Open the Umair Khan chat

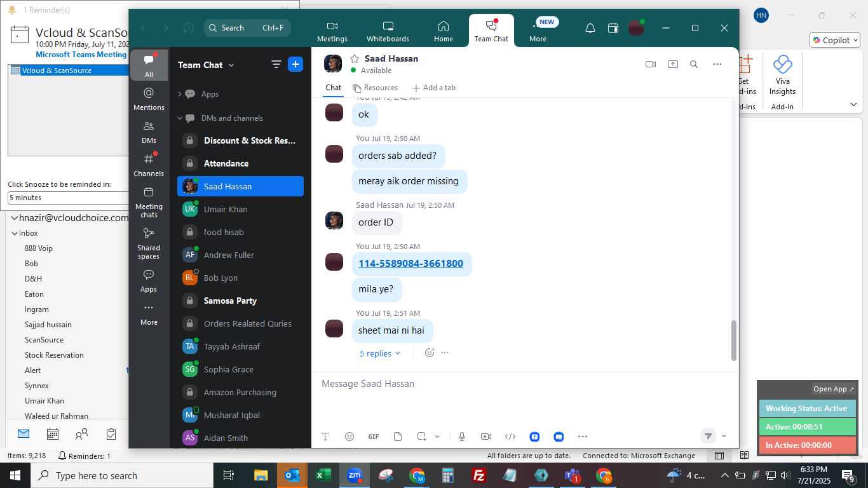pos(240,209)
